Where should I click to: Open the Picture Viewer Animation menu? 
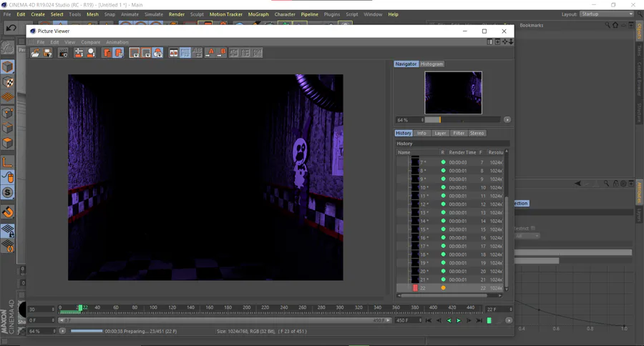[x=117, y=42]
